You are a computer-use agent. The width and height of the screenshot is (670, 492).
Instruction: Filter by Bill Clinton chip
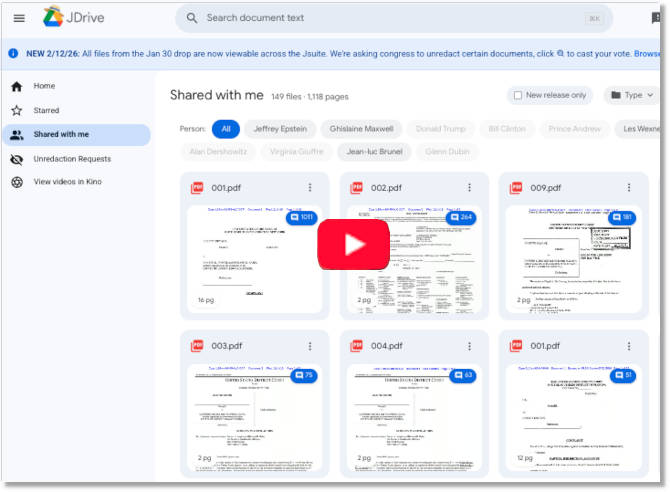click(507, 129)
